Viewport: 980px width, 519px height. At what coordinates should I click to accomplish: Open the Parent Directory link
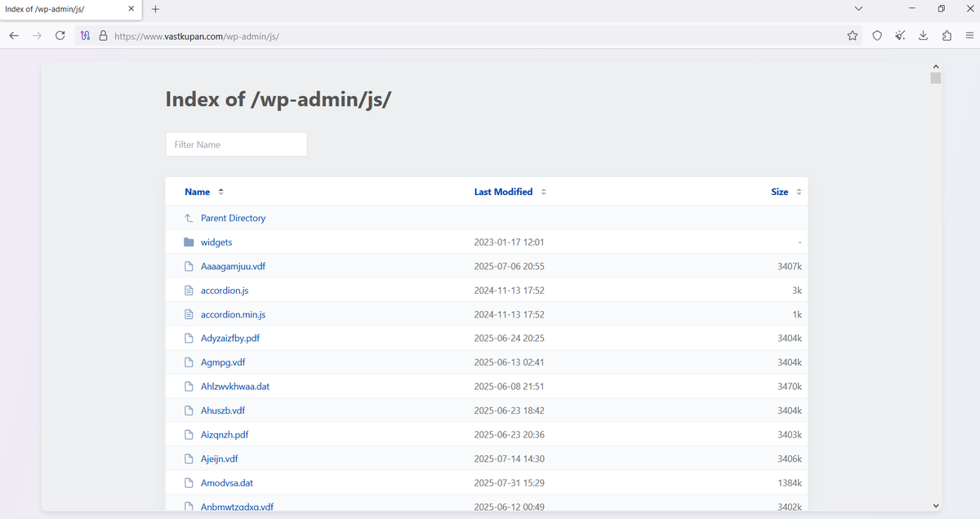click(233, 218)
